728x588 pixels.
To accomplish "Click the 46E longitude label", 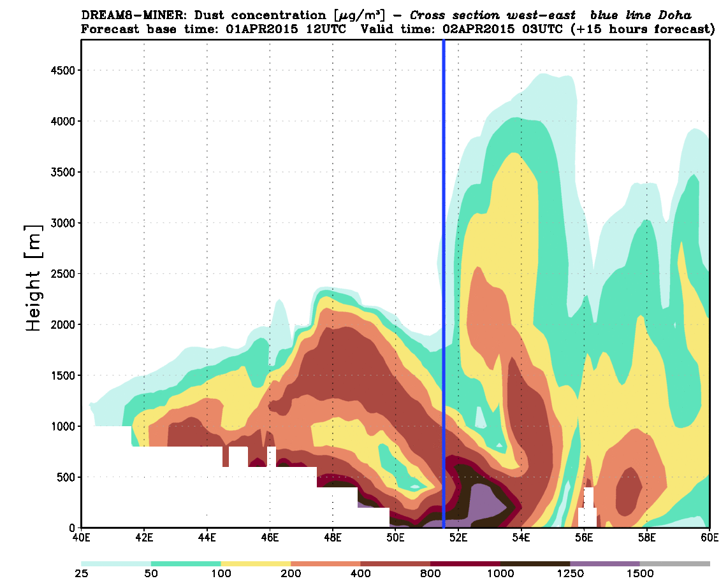I will pos(270,538).
